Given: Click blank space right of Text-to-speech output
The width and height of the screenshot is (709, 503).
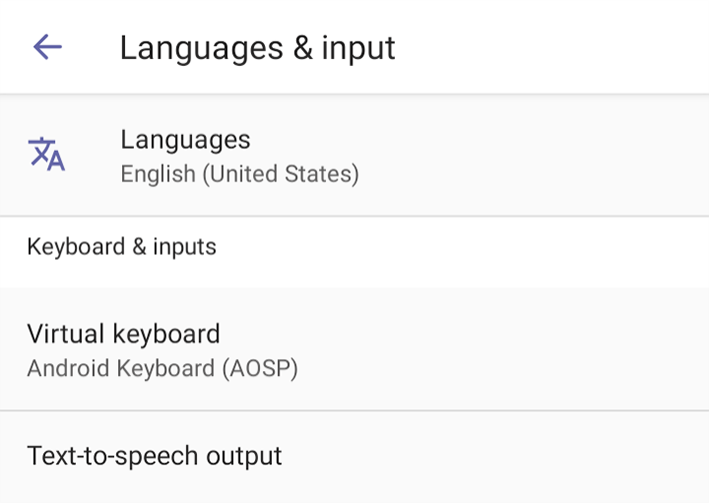Looking at the screenshot, I should click(x=495, y=457).
